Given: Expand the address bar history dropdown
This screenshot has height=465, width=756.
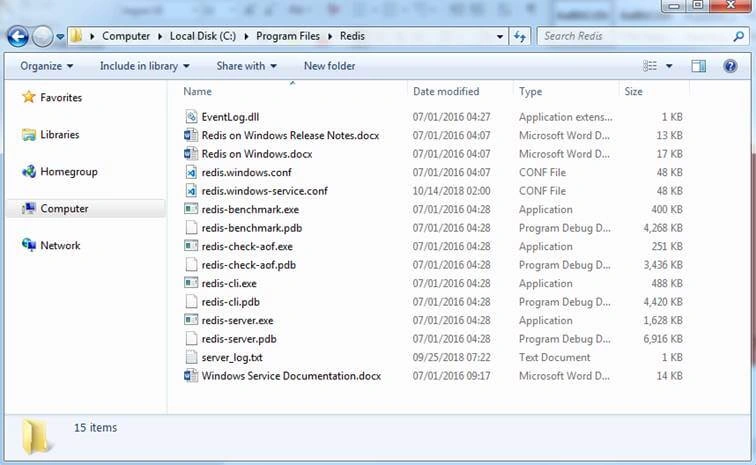Looking at the screenshot, I should coord(500,36).
